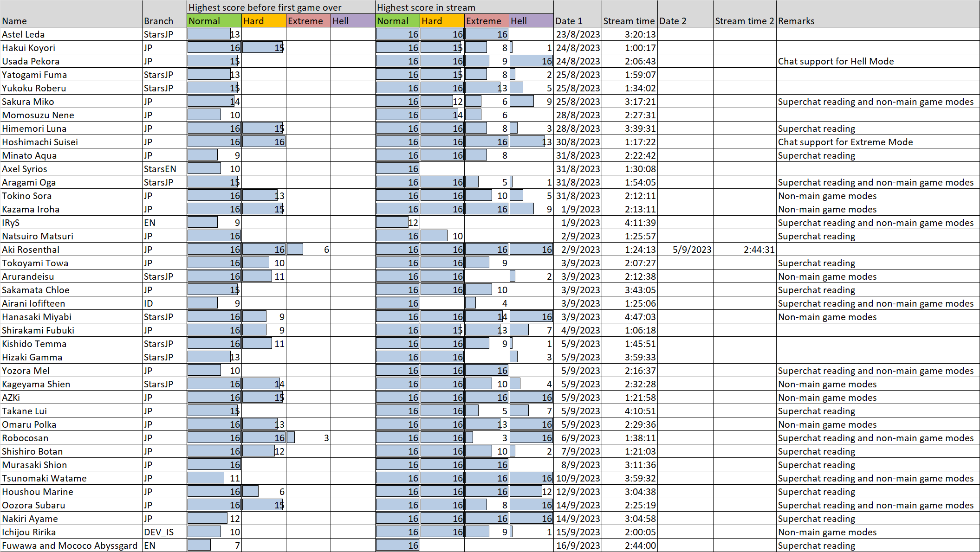The image size is (980, 552).
Task: Select the Hizaki Gamma name cell
Action: click(71, 357)
